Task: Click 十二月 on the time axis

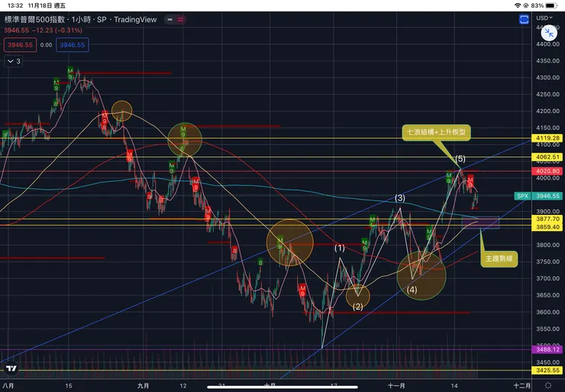Action: click(522, 386)
